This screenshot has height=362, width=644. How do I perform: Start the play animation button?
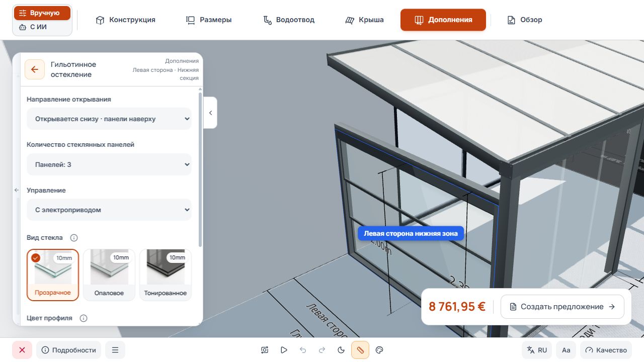(284, 350)
